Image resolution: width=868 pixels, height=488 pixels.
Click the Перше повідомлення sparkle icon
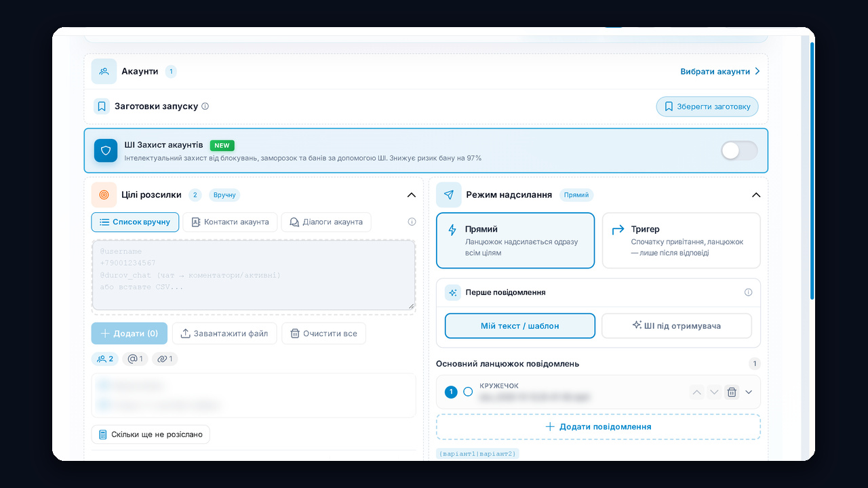click(x=453, y=292)
